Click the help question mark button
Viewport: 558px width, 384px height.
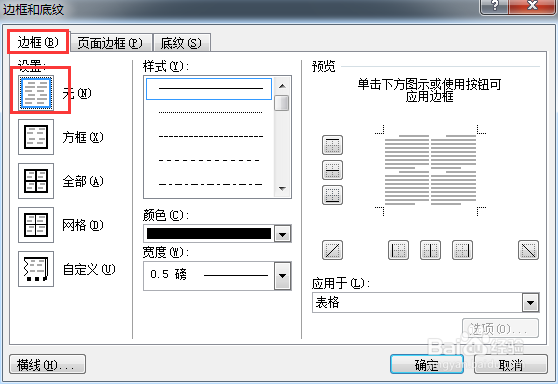(x=495, y=6)
